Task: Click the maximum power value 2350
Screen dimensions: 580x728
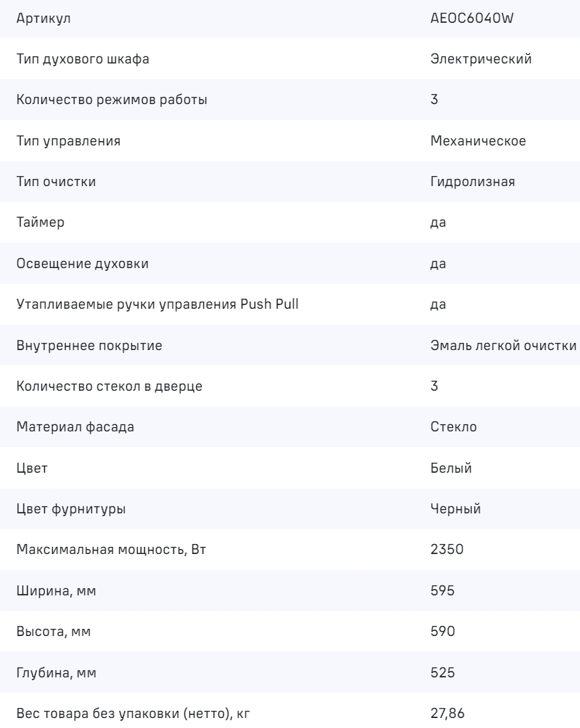Action: point(445,550)
